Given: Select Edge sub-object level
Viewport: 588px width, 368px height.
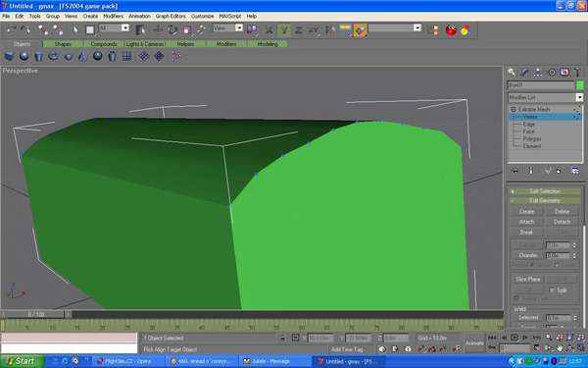Looking at the screenshot, I should point(529,124).
